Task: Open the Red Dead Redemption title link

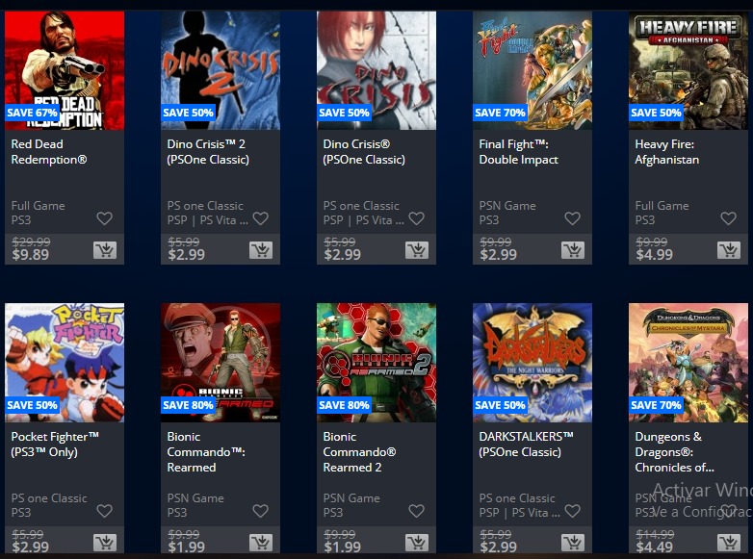Action: coord(49,152)
